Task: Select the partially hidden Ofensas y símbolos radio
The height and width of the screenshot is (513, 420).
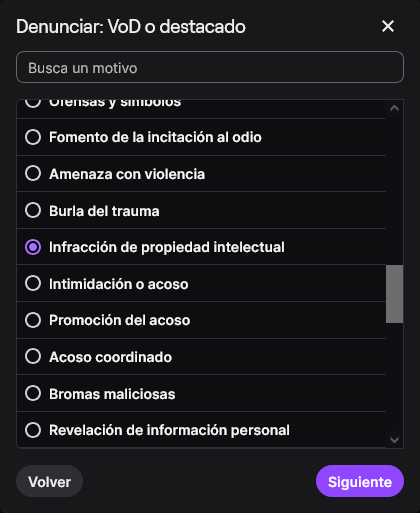Action: [x=33, y=103]
